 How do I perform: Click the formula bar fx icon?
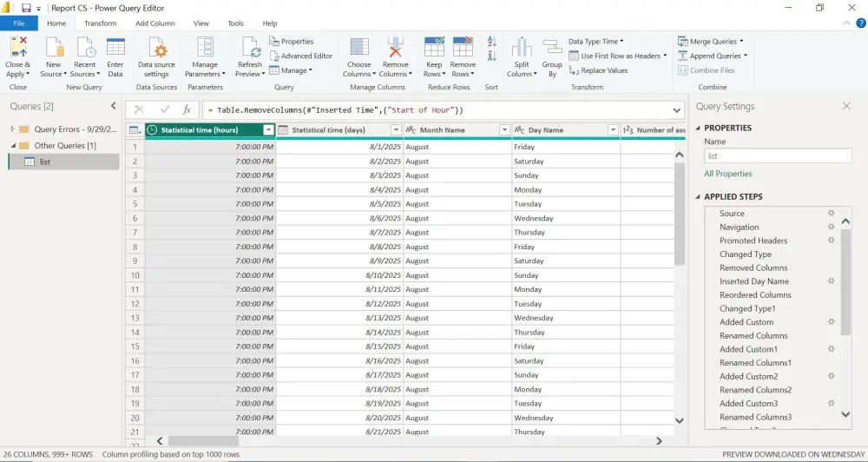tap(187, 109)
